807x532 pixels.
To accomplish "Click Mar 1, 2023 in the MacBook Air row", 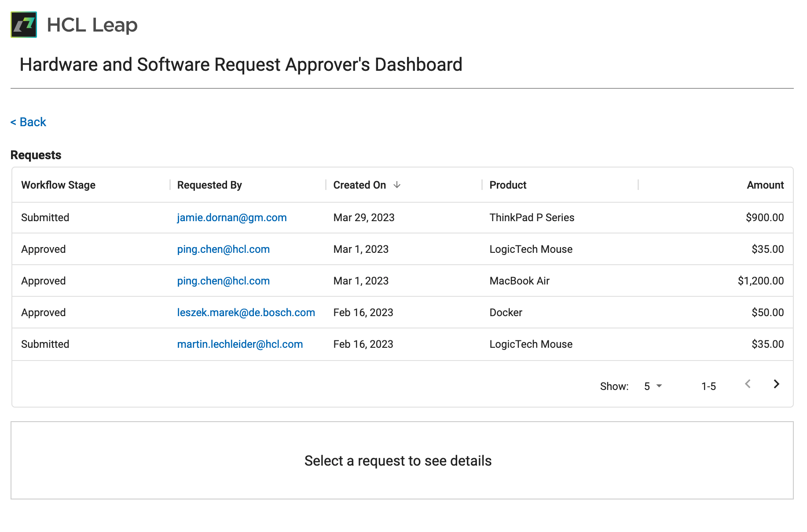I will [x=361, y=281].
